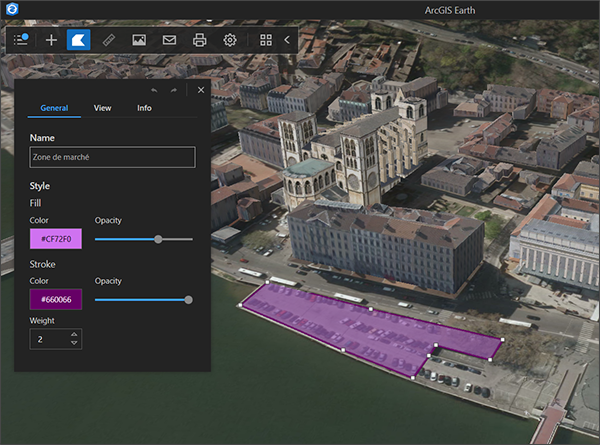Select the Draw sketch tool

click(78, 40)
